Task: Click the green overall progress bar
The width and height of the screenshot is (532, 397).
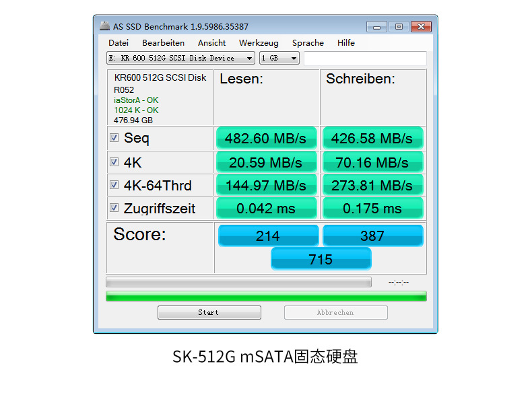Action: tap(267, 296)
